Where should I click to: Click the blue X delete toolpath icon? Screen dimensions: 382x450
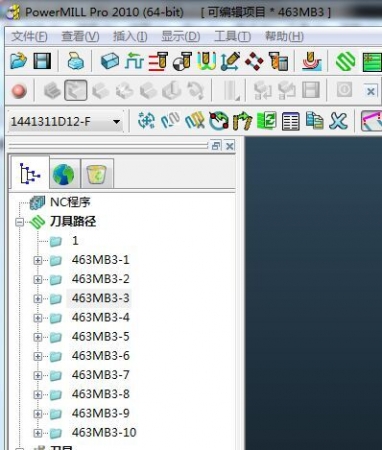(338, 121)
